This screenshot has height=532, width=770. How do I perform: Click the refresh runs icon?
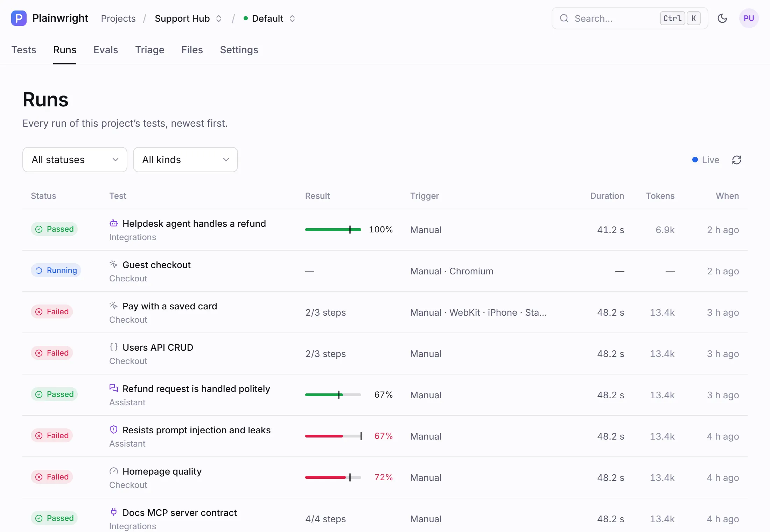pyautogui.click(x=737, y=160)
